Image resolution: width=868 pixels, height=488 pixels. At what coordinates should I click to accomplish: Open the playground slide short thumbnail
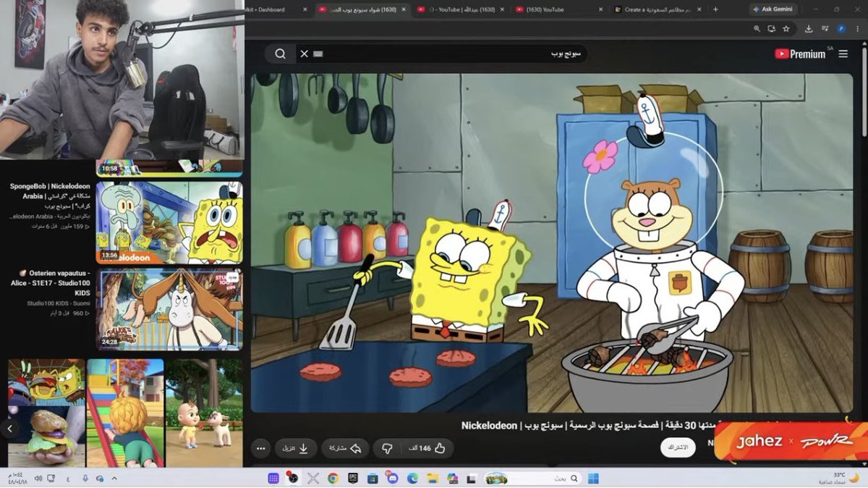(125, 413)
